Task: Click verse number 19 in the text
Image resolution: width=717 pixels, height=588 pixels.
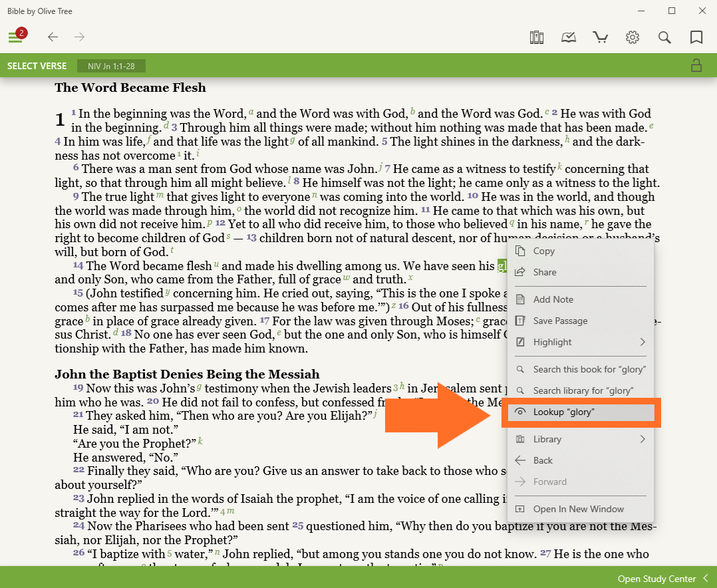Action: (x=78, y=388)
